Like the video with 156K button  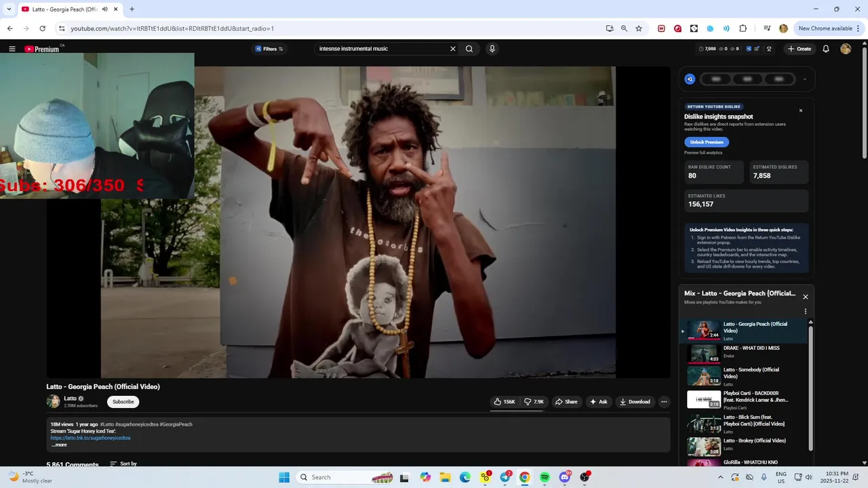tap(504, 402)
